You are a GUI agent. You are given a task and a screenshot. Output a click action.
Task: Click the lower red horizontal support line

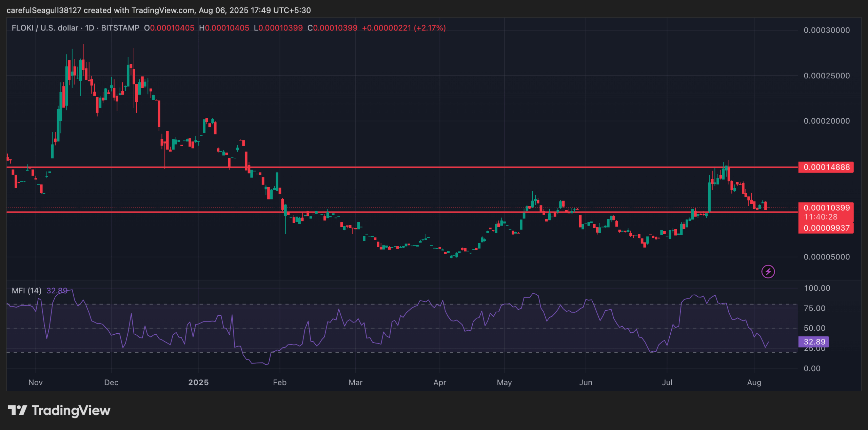tap(407, 212)
